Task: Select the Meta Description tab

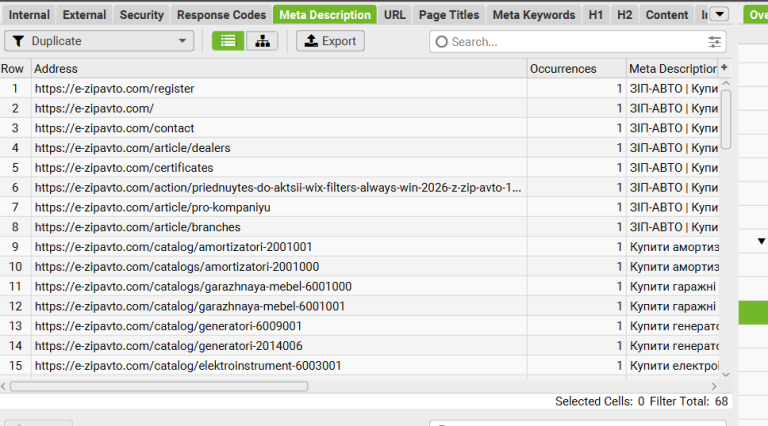Action: (x=325, y=15)
